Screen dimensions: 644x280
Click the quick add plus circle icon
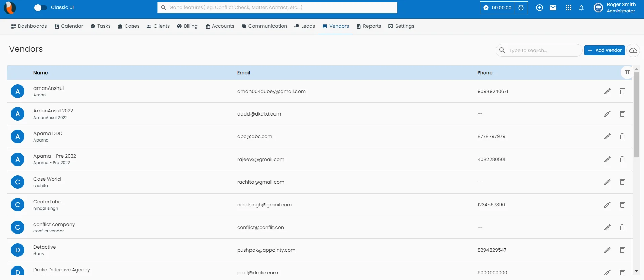coord(540,8)
